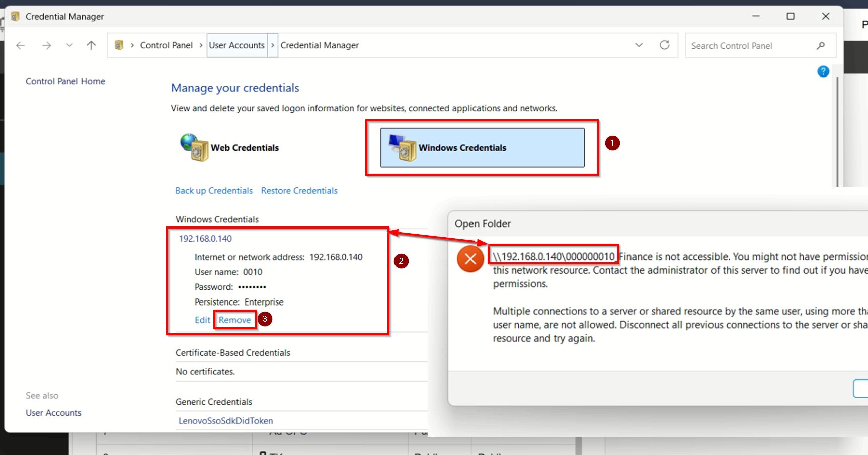Click the Back navigation arrow
The width and height of the screenshot is (868, 455).
click(x=21, y=46)
